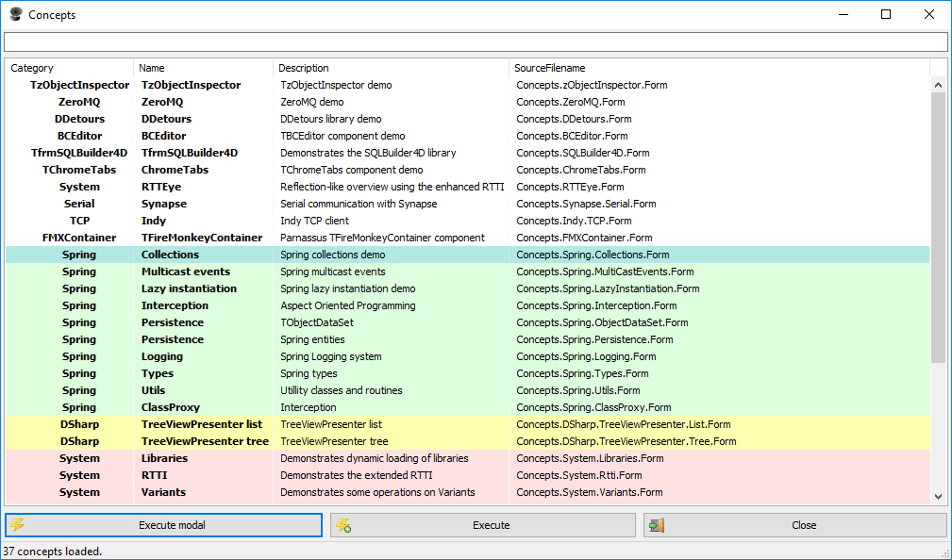Image resolution: width=952 pixels, height=560 pixels.
Task: Select the Interception name cell
Action: click(175, 305)
